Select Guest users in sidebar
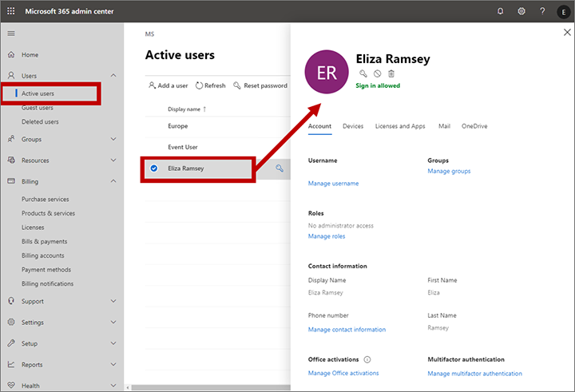The height and width of the screenshot is (392, 575). tap(38, 108)
